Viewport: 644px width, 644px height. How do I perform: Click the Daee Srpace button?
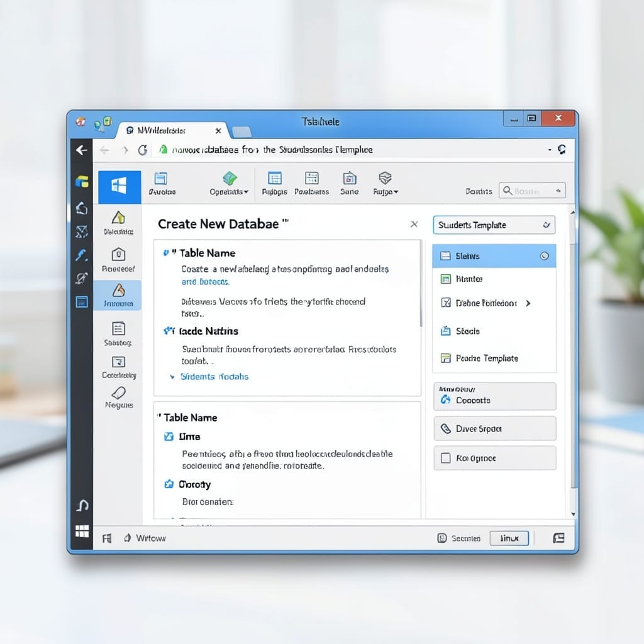pos(495,429)
